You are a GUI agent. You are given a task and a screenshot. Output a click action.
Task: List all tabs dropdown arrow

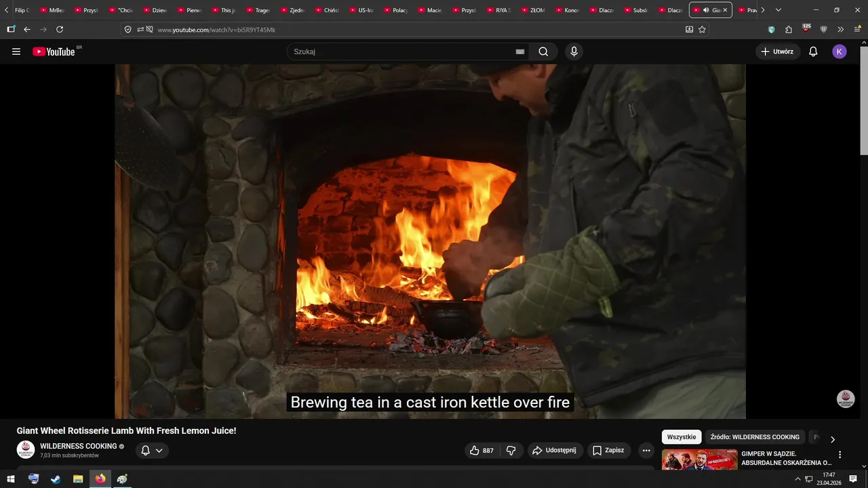pos(778,10)
